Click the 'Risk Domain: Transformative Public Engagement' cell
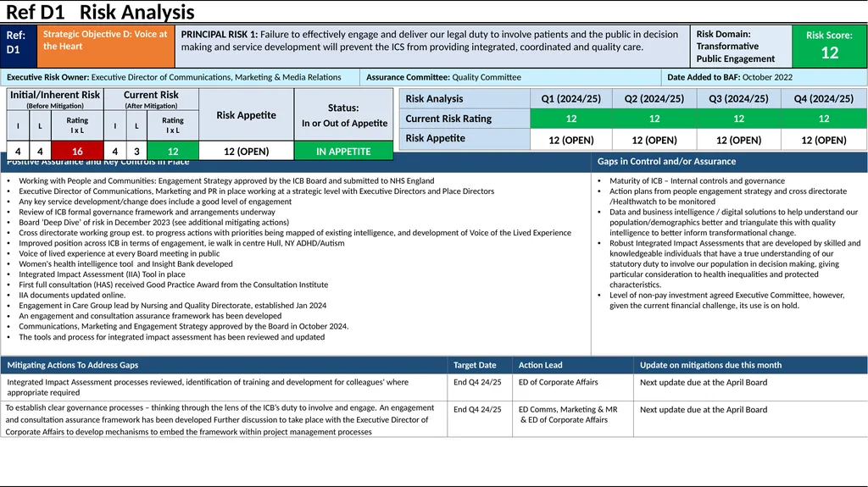This screenshot has height=487, width=868. coord(741,47)
